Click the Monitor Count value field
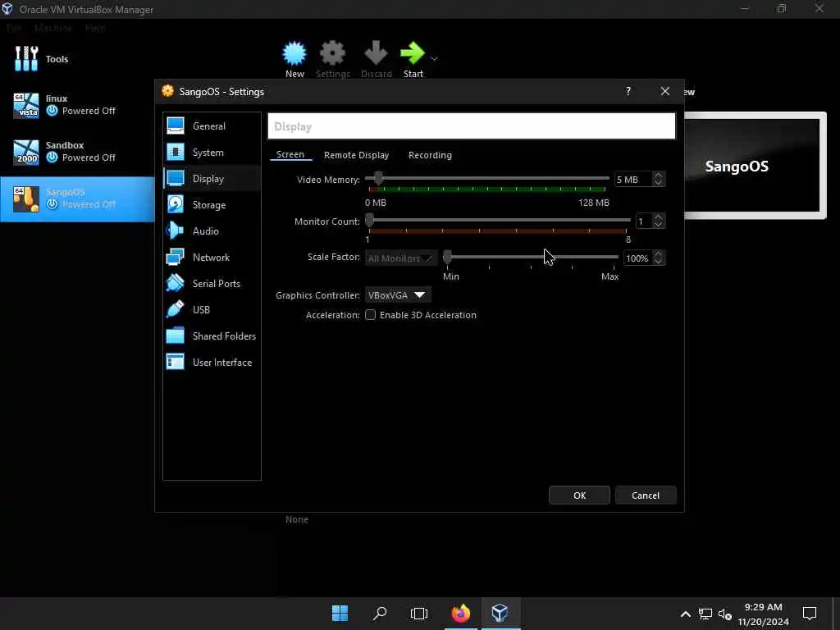The height and width of the screenshot is (630, 840). (x=643, y=221)
